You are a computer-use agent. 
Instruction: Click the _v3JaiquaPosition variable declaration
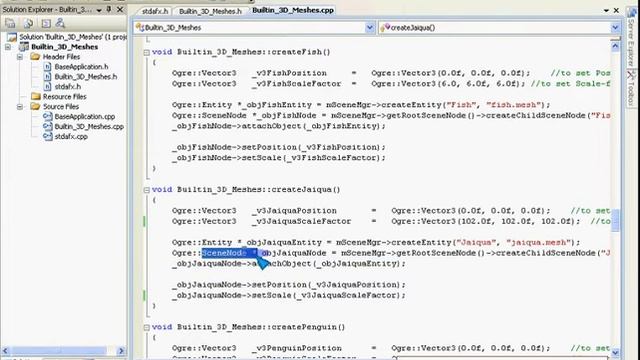pyautogui.click(x=294, y=211)
